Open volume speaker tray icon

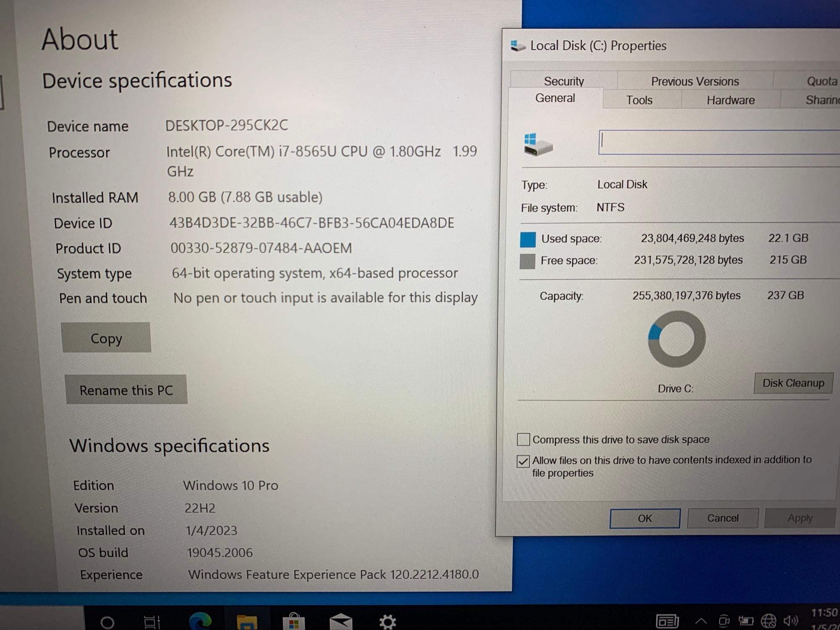791,620
